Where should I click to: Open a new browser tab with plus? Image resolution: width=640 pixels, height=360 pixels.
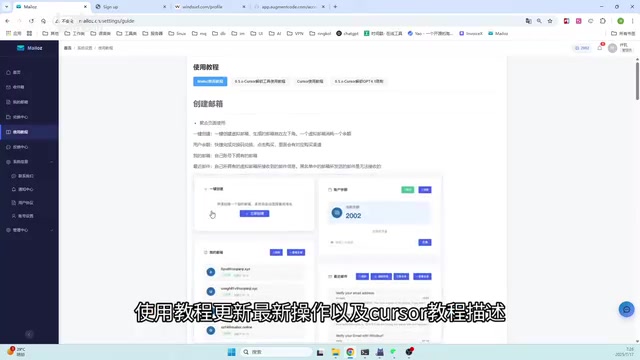pyautogui.click(x=335, y=7)
